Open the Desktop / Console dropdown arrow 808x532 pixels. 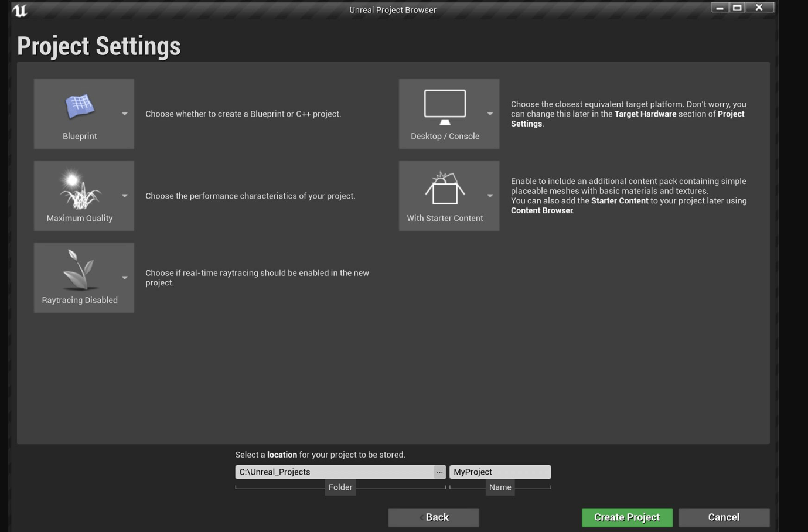(x=490, y=114)
